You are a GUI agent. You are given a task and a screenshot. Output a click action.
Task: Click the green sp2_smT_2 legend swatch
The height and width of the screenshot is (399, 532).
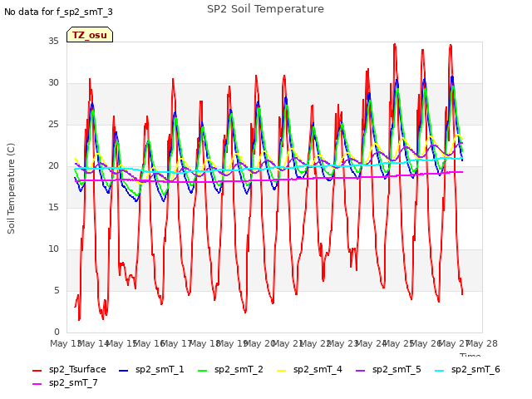coord(202,371)
